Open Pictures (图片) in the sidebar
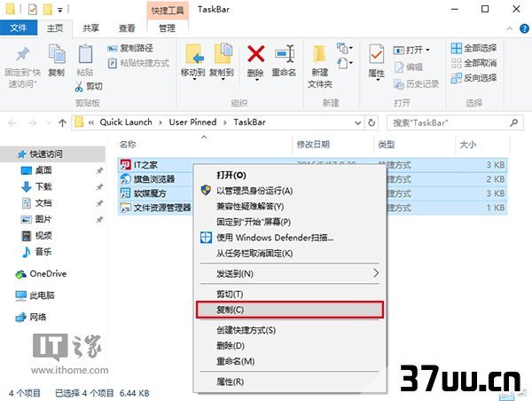532x401 pixels. pos(43,219)
